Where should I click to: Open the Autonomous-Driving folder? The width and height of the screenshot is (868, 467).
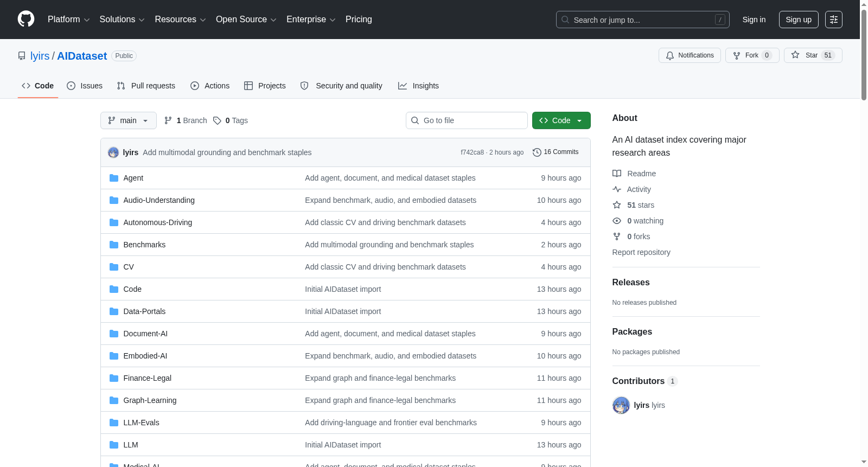point(158,222)
